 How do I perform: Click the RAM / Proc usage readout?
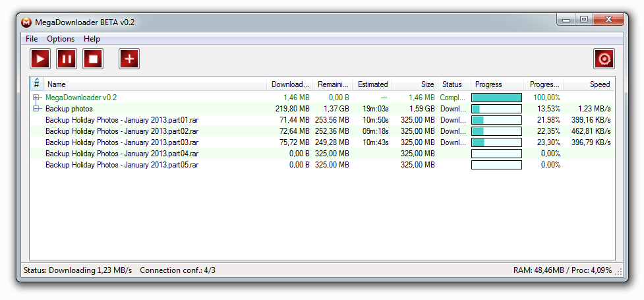pyautogui.click(x=563, y=270)
